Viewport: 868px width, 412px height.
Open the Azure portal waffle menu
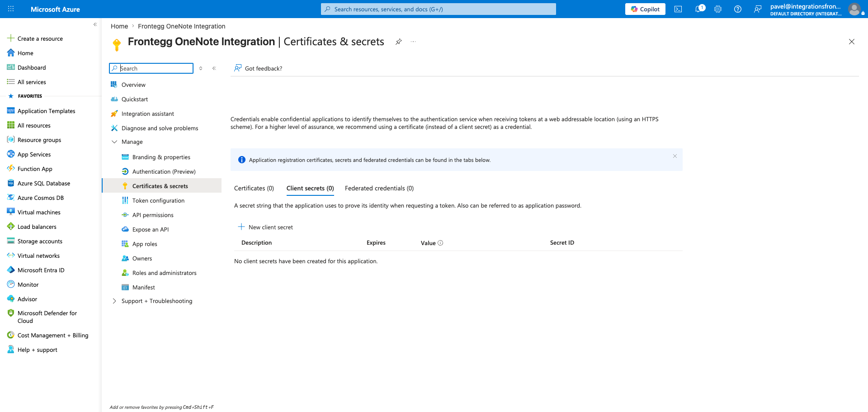click(11, 9)
